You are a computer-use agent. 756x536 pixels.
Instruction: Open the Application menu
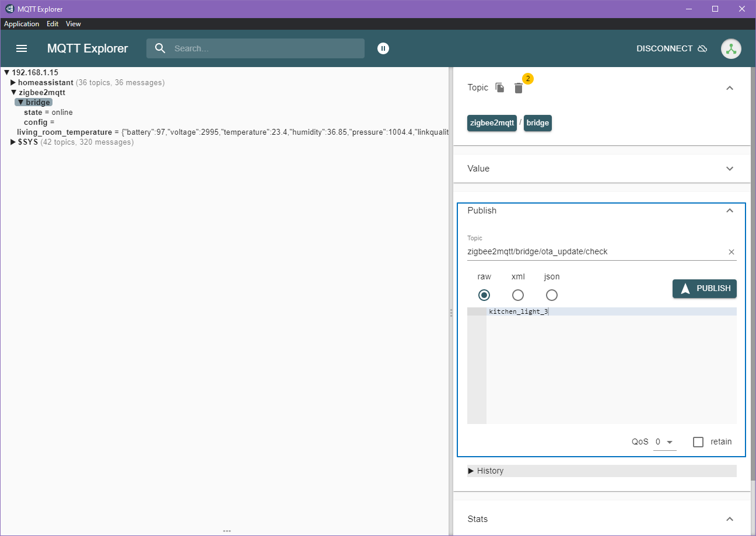[x=22, y=24]
